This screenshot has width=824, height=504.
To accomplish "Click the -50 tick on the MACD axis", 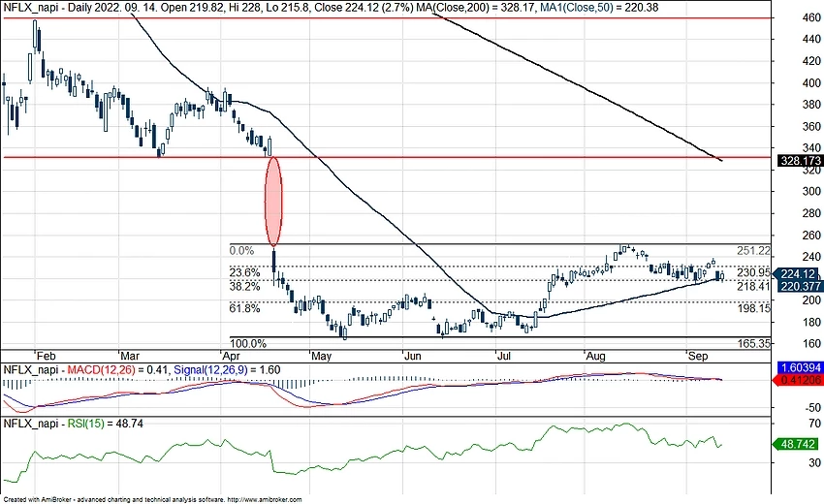I will tap(811, 408).
